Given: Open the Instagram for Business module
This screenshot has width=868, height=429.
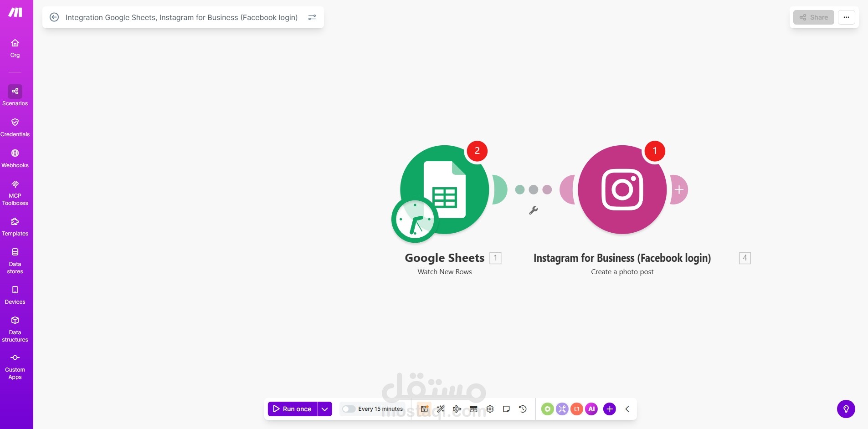Looking at the screenshot, I should point(622,189).
